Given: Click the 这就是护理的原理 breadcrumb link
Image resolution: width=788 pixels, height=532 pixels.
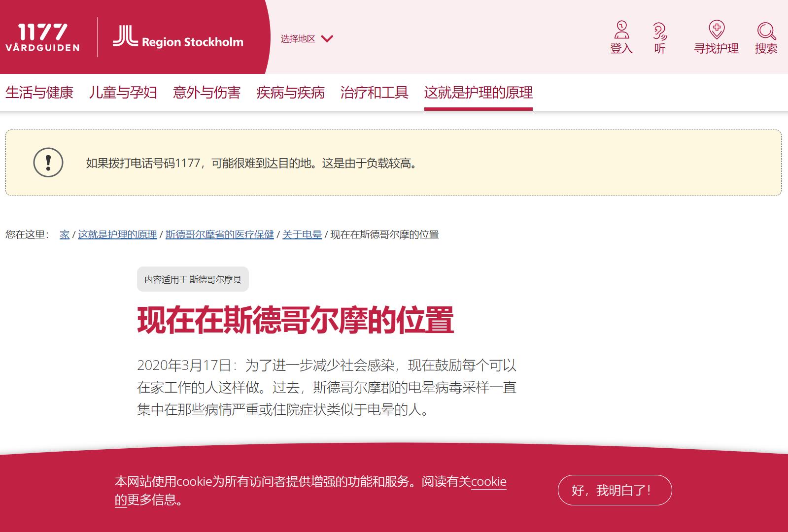Looking at the screenshot, I should pos(117,234).
